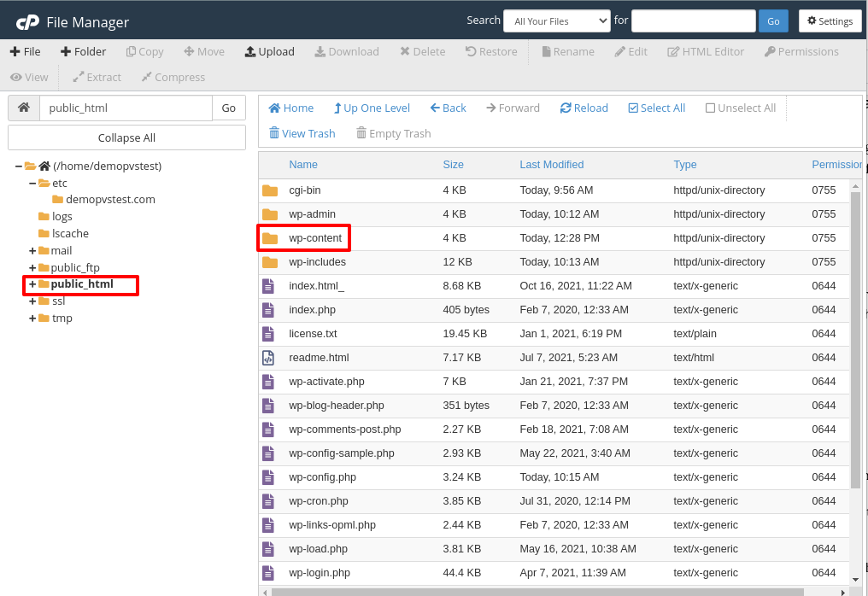
Task: Click Select All to check all files
Action: click(x=656, y=108)
